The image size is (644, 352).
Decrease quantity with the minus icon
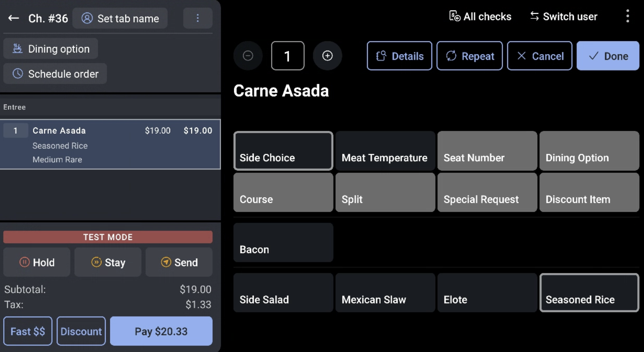coord(248,56)
